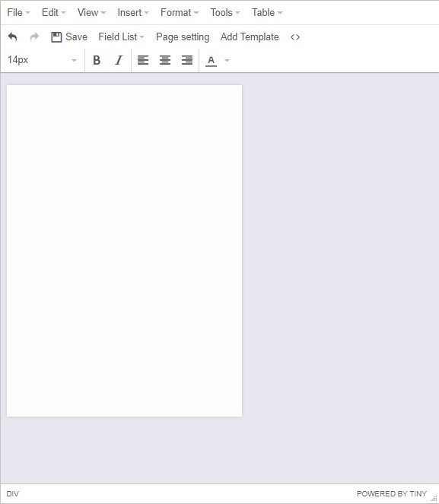Click inside the white page editing area
The height and width of the screenshot is (504, 439).
pos(125,251)
